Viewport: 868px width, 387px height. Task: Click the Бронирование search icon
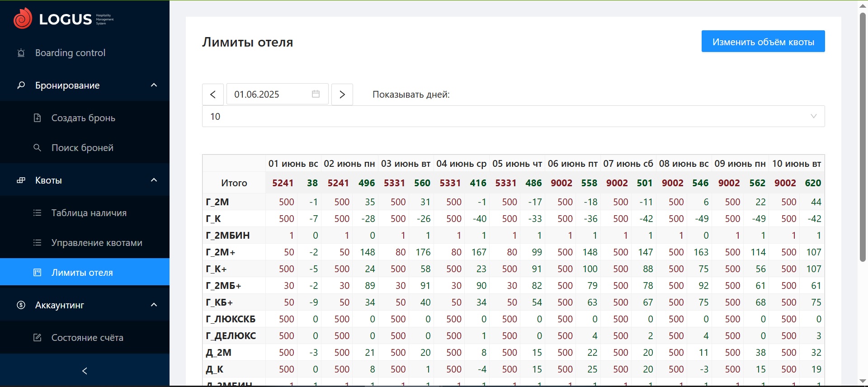click(21, 85)
